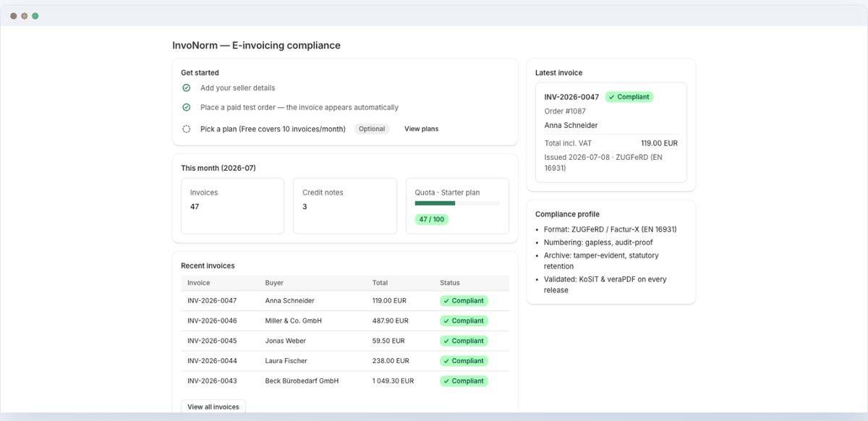This screenshot has height=421, width=868.
Task: Click the 47 / 100 quota badge
Action: point(431,219)
